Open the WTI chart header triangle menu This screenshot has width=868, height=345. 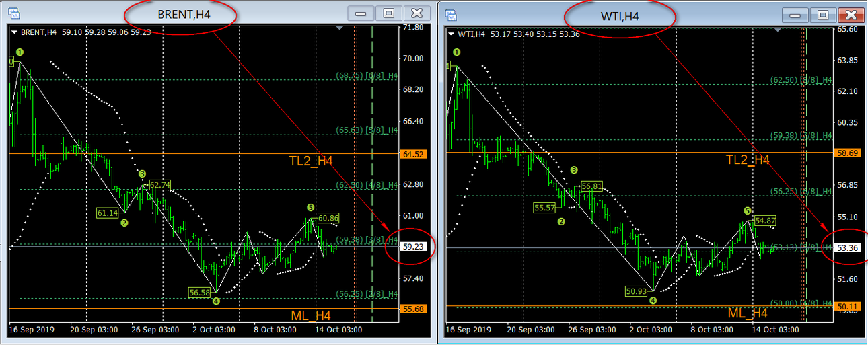451,34
